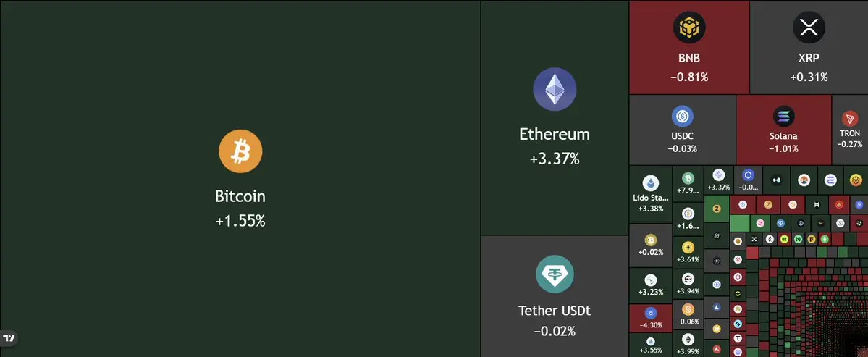Select the USDC -0.03% label
Screen dimensions: 868x357
(x=682, y=148)
